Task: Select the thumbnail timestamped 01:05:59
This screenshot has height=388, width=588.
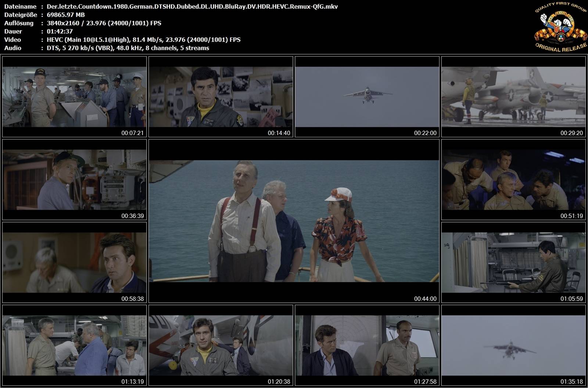Action: tap(513, 262)
